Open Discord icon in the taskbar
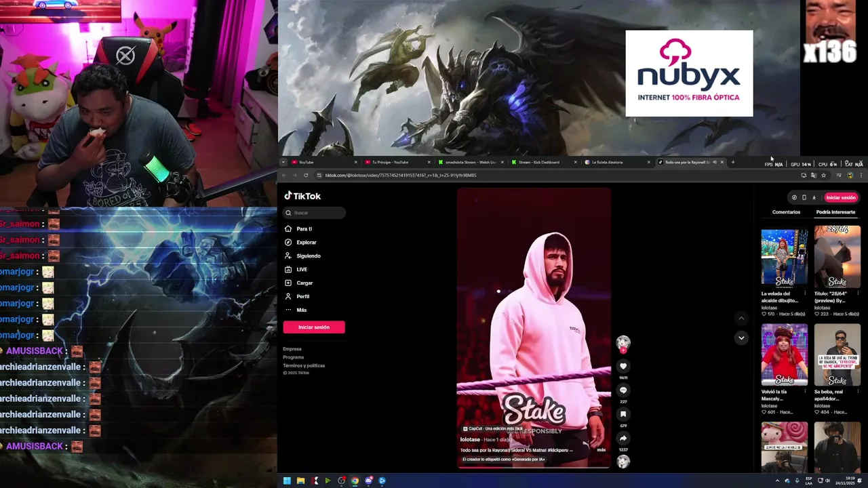868x488 pixels. tap(368, 481)
